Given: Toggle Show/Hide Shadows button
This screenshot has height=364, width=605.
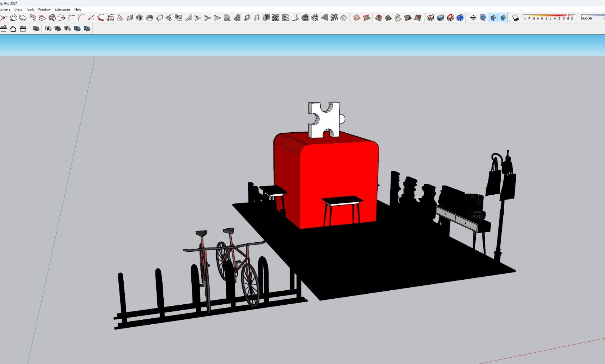Looking at the screenshot, I should (516, 18).
